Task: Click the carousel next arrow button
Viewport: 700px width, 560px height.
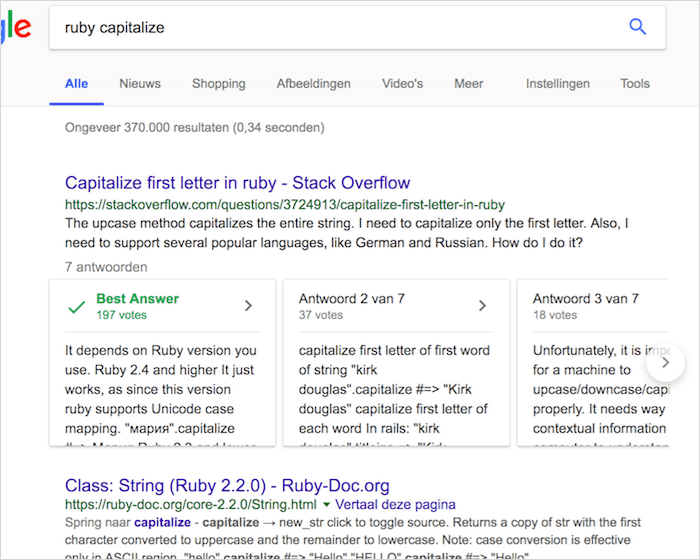Action: 665,363
